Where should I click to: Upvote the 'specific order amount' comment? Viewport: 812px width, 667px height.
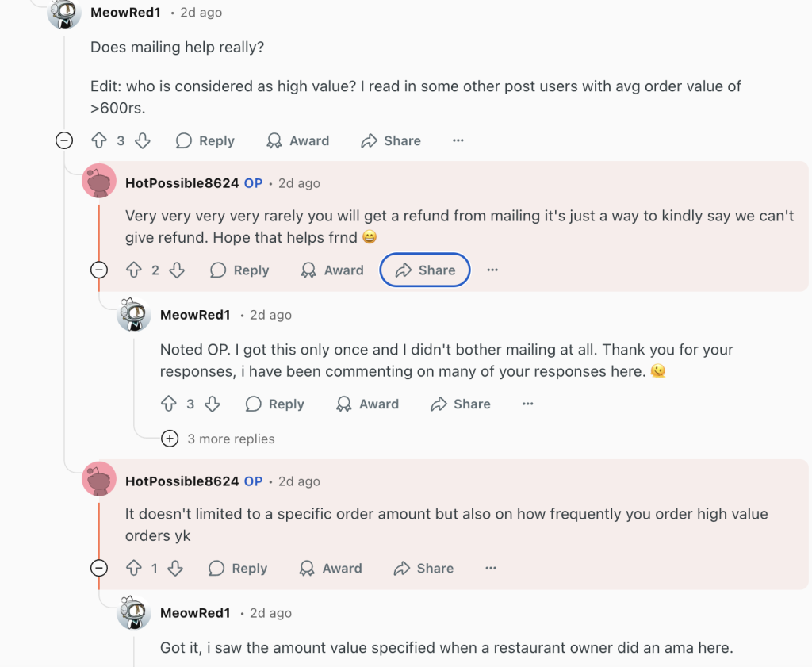134,568
